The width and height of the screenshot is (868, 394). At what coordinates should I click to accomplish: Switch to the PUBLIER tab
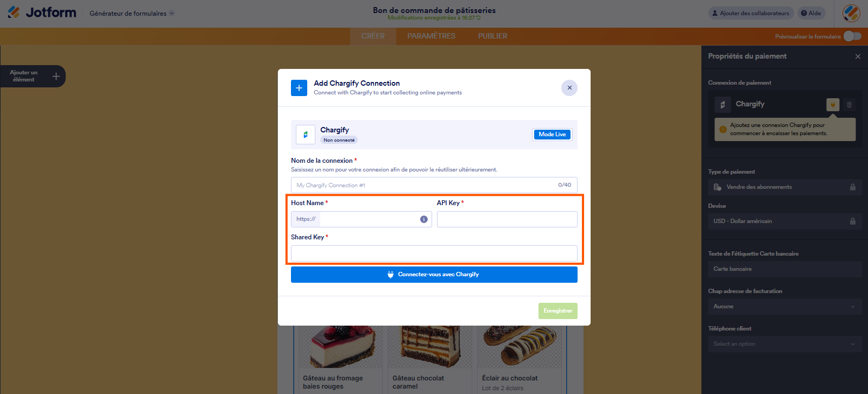click(492, 36)
